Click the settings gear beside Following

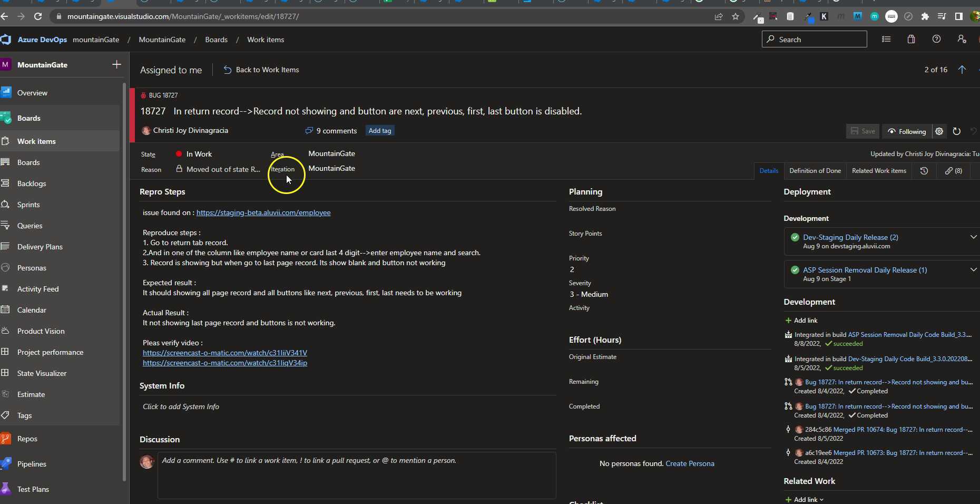coord(940,131)
